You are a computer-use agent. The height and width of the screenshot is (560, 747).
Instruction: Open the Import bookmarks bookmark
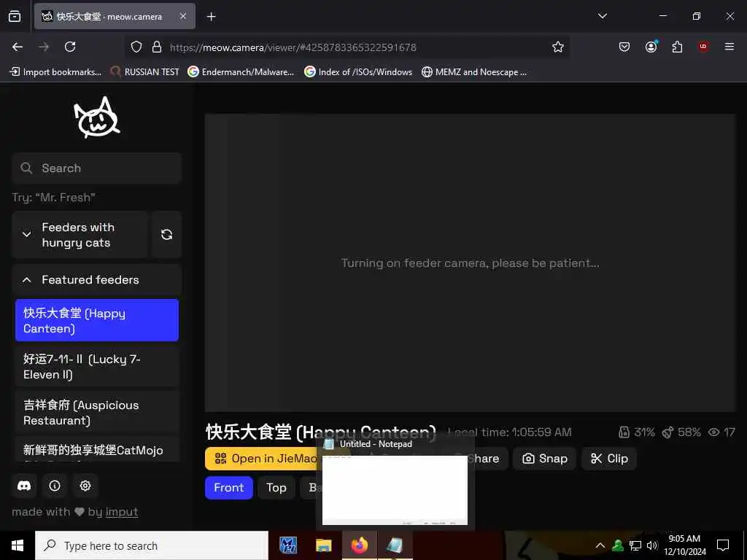click(55, 72)
